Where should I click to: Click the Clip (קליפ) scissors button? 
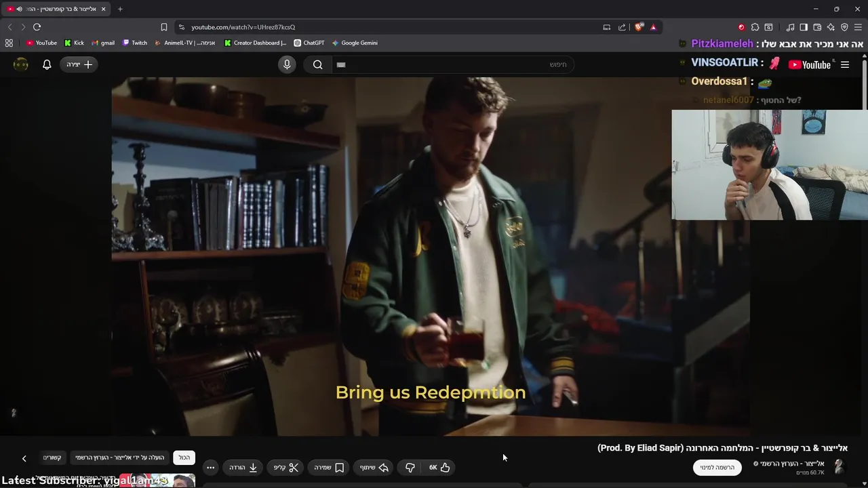[286, 467]
